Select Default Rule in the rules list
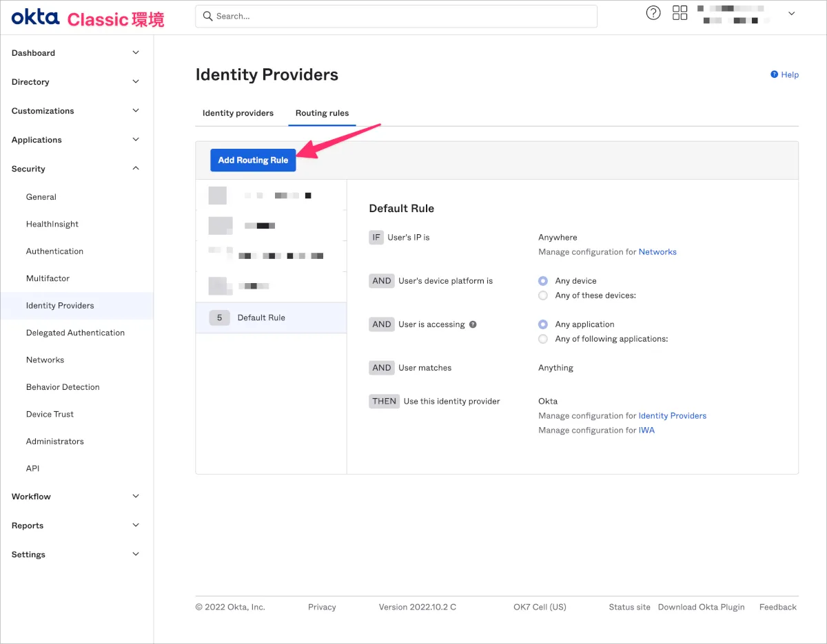Viewport: 827px width, 644px height. pos(261,318)
